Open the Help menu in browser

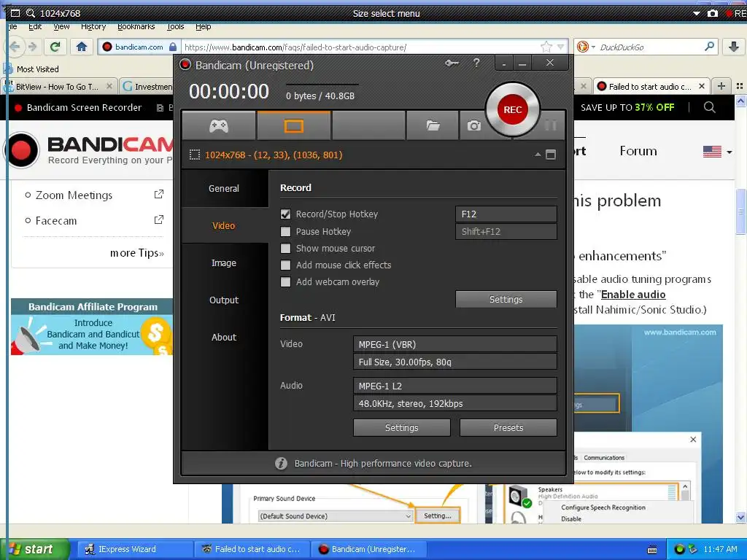pyautogui.click(x=204, y=27)
